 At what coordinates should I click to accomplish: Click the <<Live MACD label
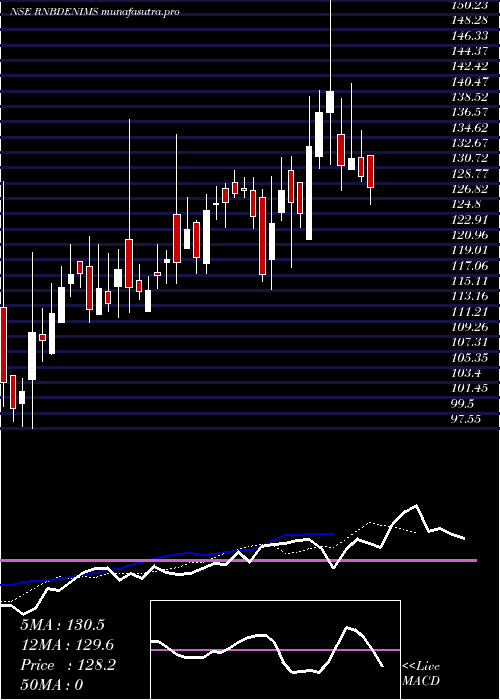pos(421,673)
